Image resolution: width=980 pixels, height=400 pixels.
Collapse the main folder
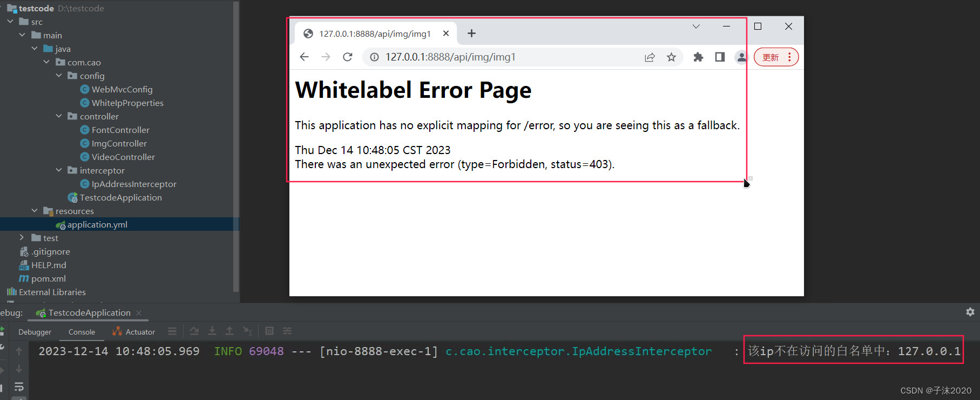tap(22, 35)
